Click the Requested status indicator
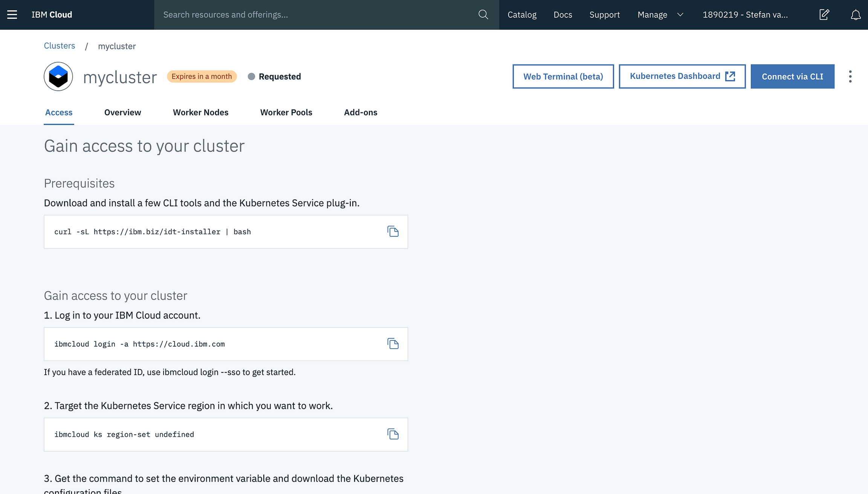 click(274, 76)
